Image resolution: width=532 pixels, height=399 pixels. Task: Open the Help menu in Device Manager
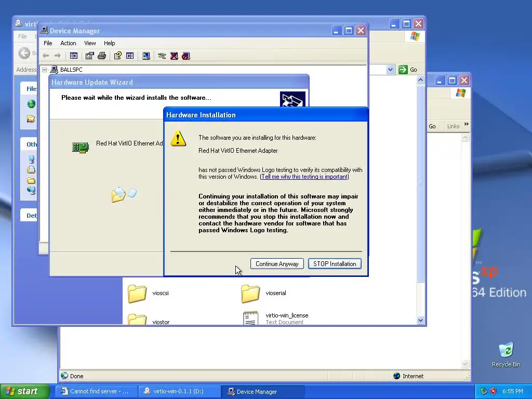coord(109,43)
